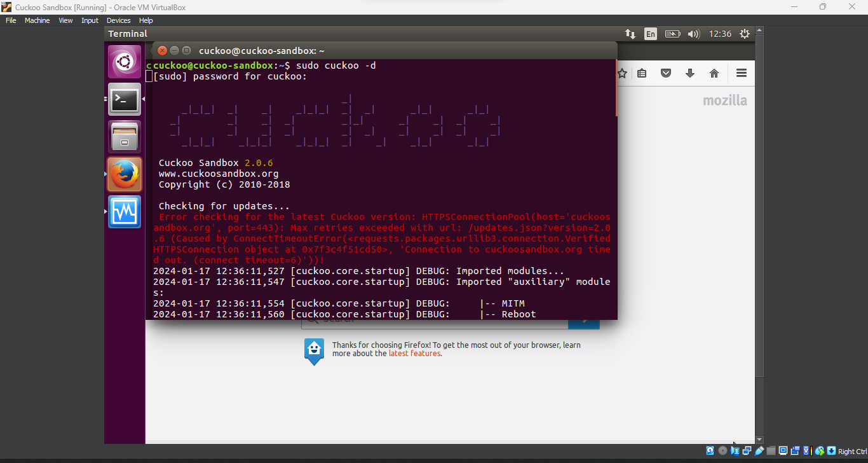Show bookmarks list in Firefox toolbar
The height and width of the screenshot is (463, 868).
(642, 73)
